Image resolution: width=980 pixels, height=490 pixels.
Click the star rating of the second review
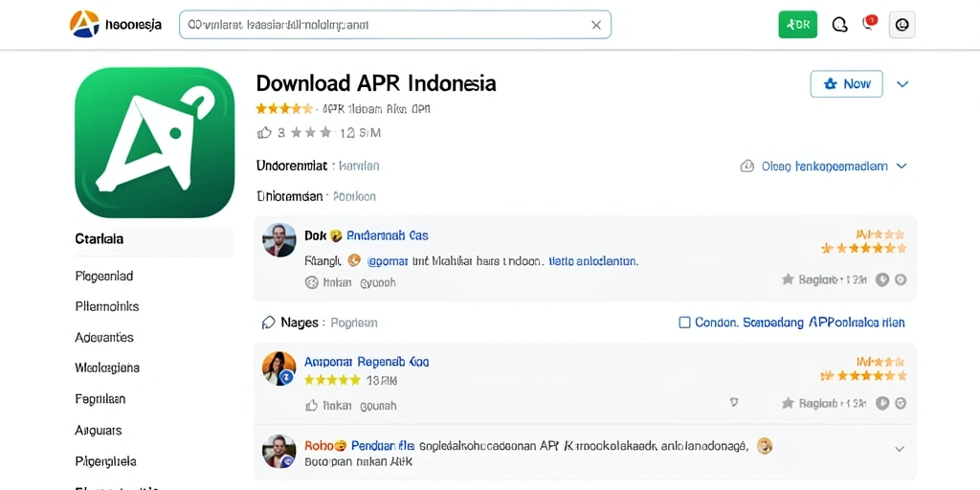click(x=863, y=375)
